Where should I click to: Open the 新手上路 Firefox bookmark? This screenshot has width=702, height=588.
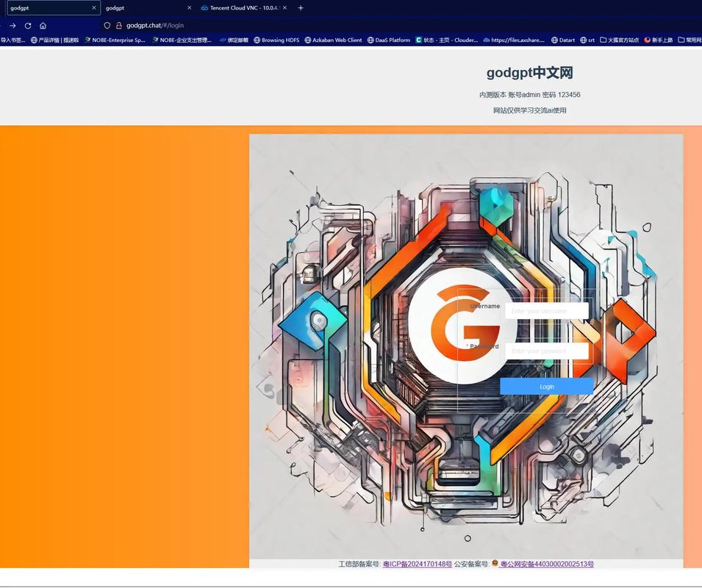click(x=658, y=40)
